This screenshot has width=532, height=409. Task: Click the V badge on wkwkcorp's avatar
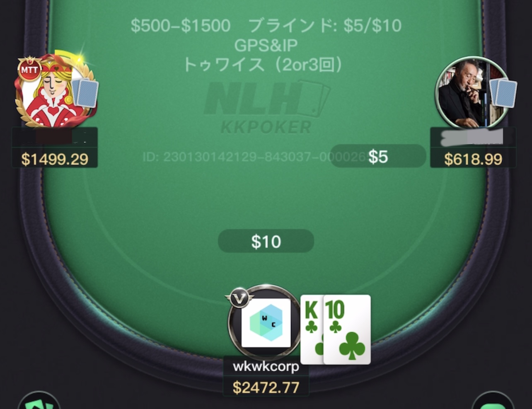click(239, 298)
